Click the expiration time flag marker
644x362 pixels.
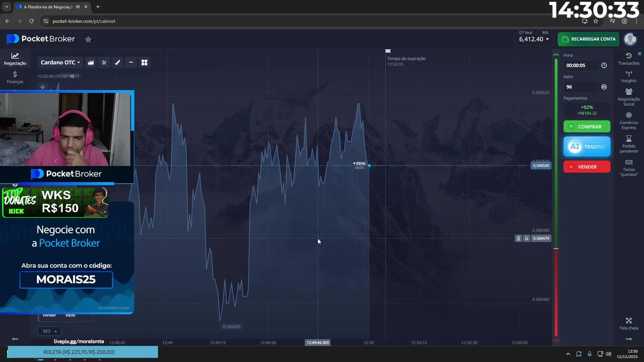tap(388, 51)
